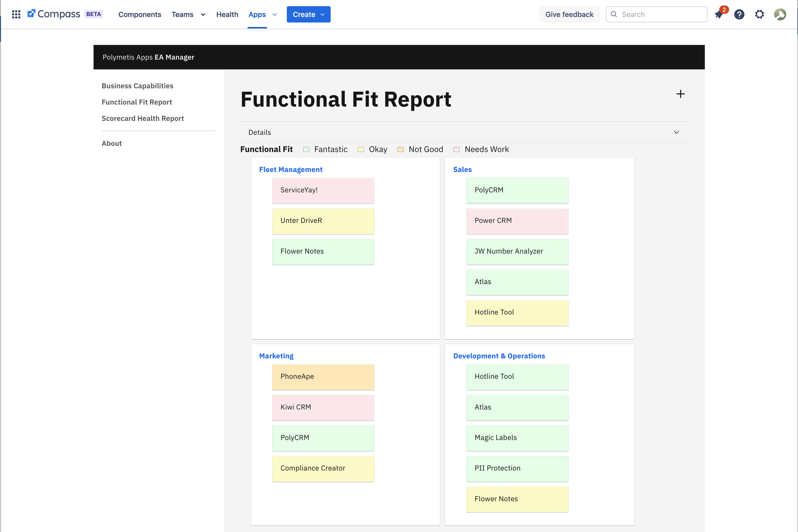Open the settings gear icon
The height and width of the screenshot is (532, 798).
(x=759, y=14)
